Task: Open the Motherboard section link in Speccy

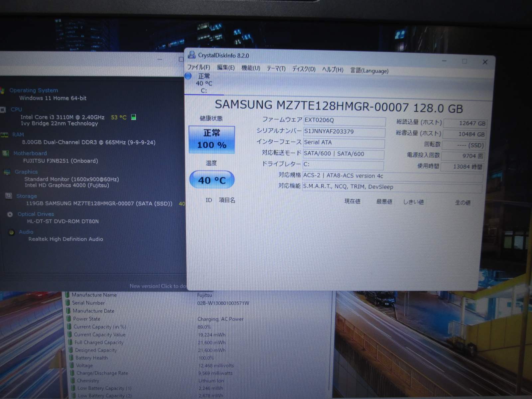Action: pos(30,153)
